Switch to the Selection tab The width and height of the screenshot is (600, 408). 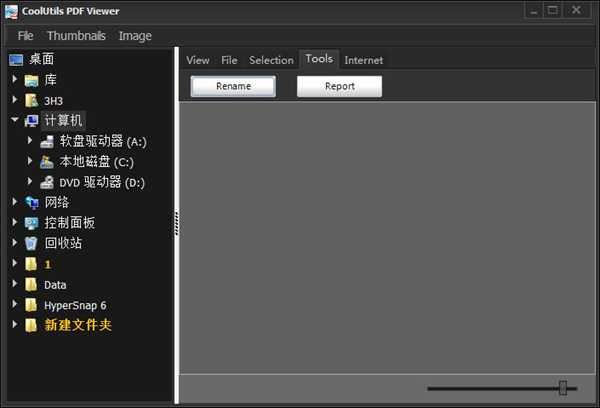pyautogui.click(x=271, y=60)
